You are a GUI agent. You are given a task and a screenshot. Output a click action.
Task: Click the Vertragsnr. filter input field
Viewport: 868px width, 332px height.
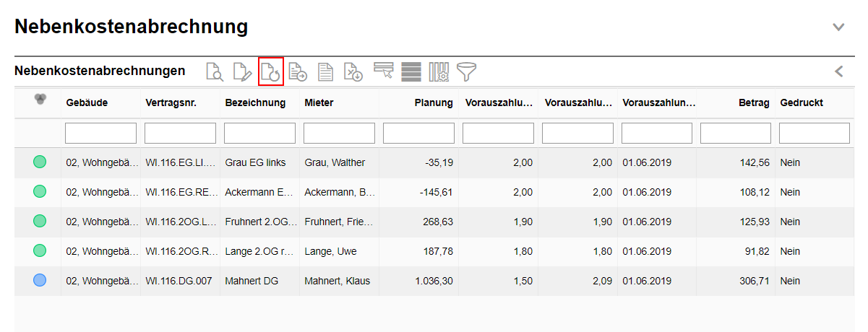[180, 134]
